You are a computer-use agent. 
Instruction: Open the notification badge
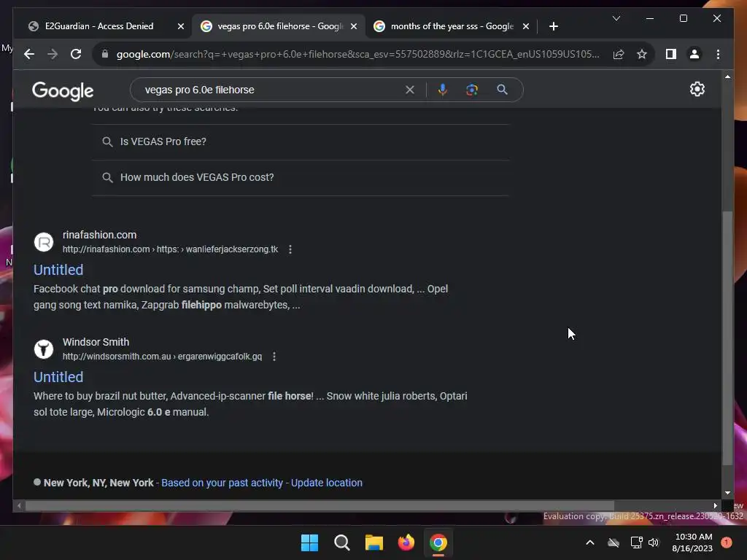(726, 542)
